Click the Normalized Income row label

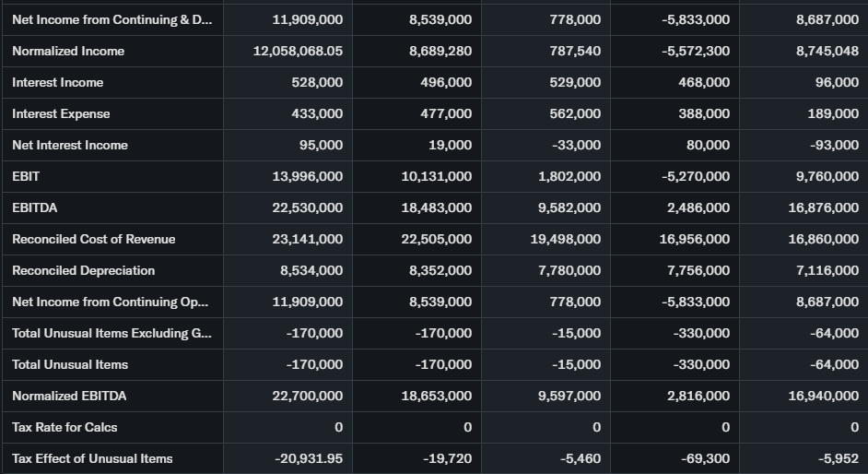pyautogui.click(x=68, y=52)
